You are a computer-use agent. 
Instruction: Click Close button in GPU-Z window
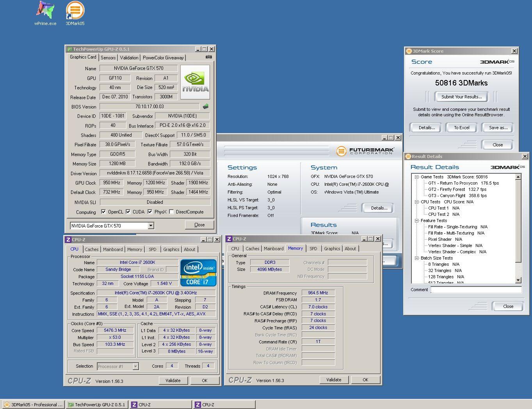coord(199,225)
